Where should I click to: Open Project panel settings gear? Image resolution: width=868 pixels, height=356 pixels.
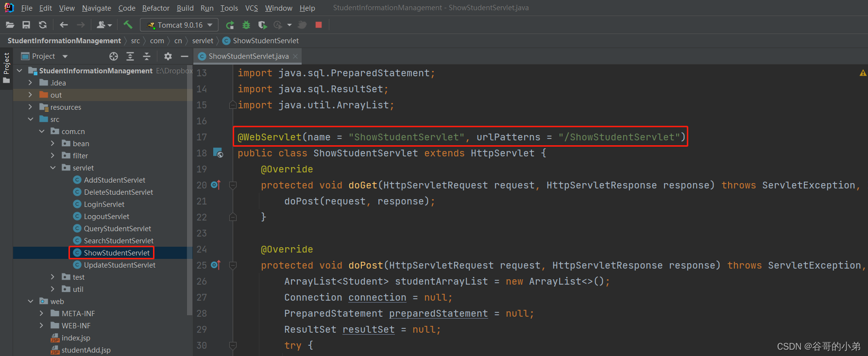coord(168,56)
